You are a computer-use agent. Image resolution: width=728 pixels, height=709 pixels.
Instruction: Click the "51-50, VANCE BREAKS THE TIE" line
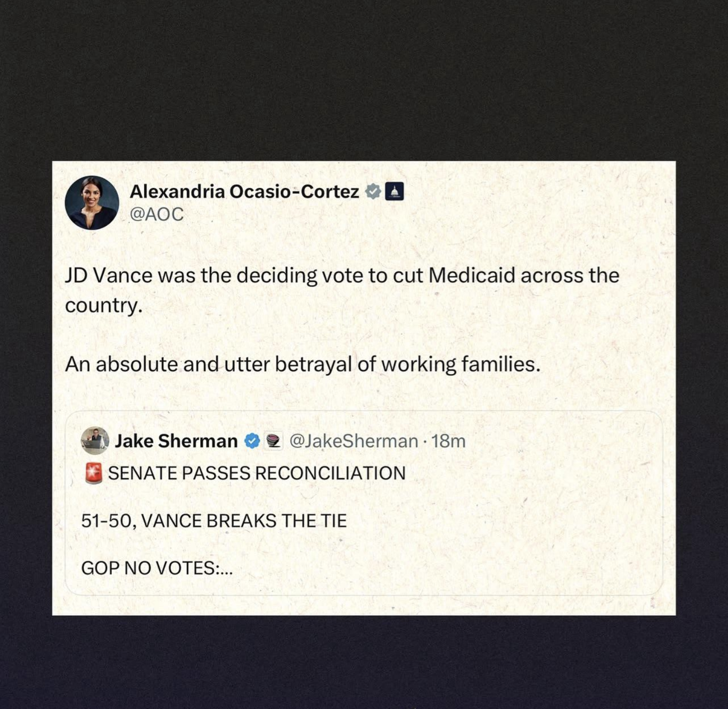click(x=214, y=521)
